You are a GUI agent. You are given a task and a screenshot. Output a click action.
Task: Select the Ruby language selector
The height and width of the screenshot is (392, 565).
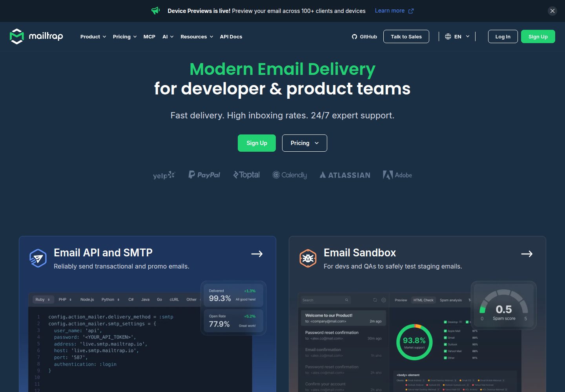click(x=43, y=299)
